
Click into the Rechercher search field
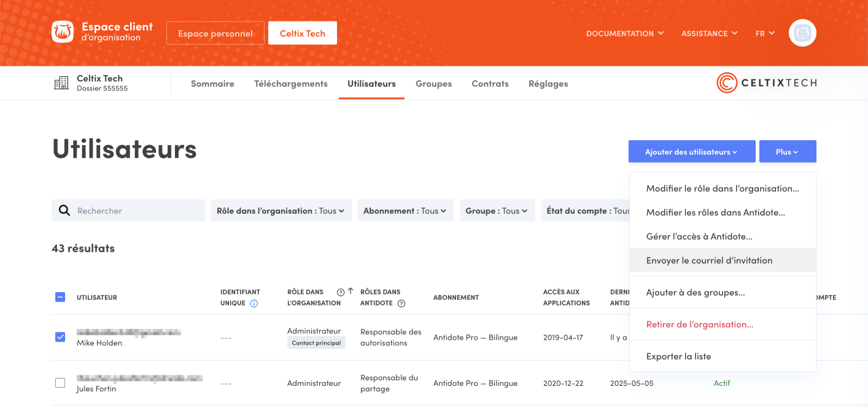coord(138,211)
